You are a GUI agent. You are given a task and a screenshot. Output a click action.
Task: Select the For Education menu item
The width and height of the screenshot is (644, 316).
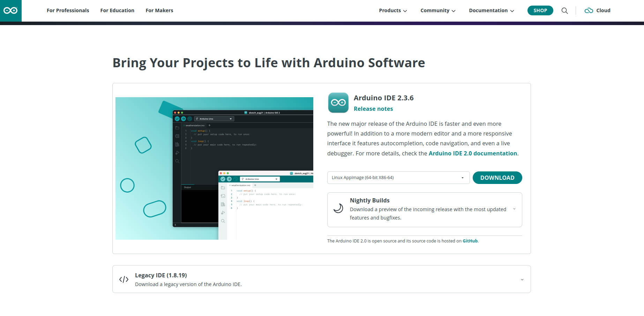(117, 10)
